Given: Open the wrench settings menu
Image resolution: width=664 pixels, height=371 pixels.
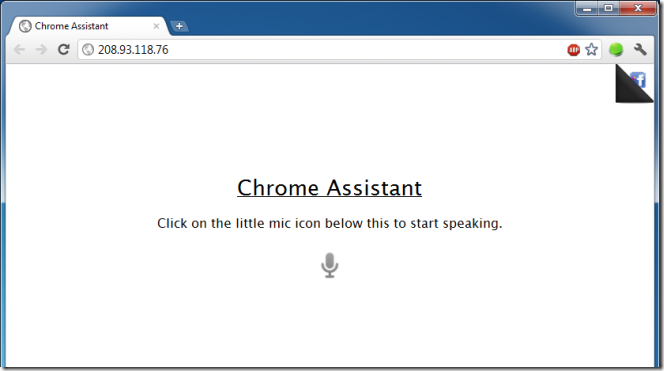Looking at the screenshot, I should (x=640, y=50).
